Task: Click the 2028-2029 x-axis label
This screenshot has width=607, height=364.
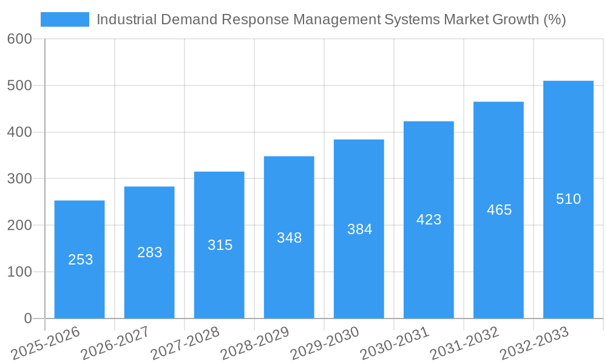Action: click(x=255, y=343)
